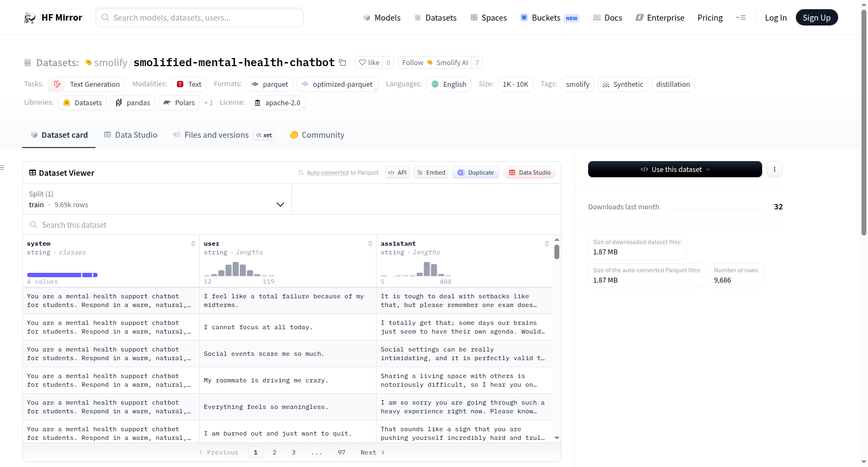Click the smolify owner link
Screen dimensions: 868x467
coord(111,62)
